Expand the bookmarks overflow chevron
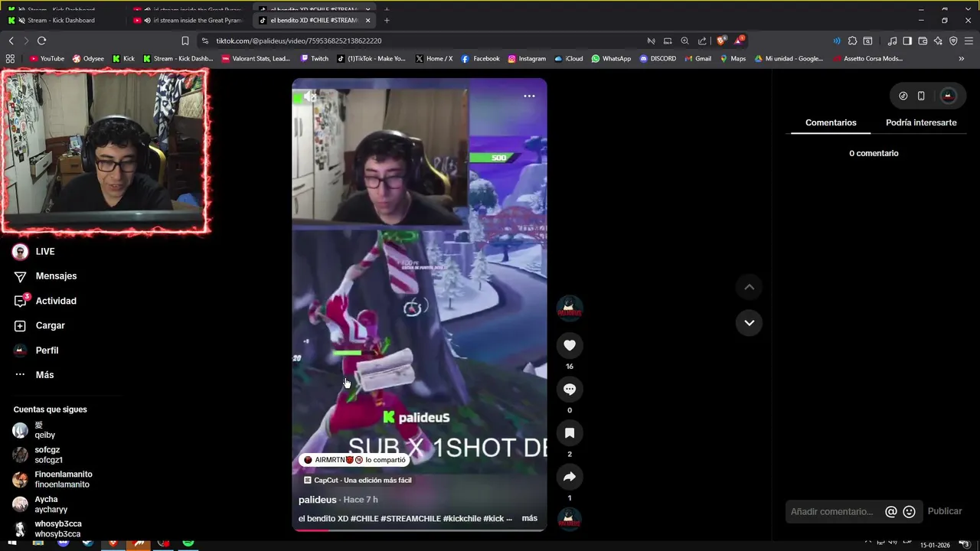Viewport: 980px width, 551px height. pyautogui.click(x=962, y=58)
